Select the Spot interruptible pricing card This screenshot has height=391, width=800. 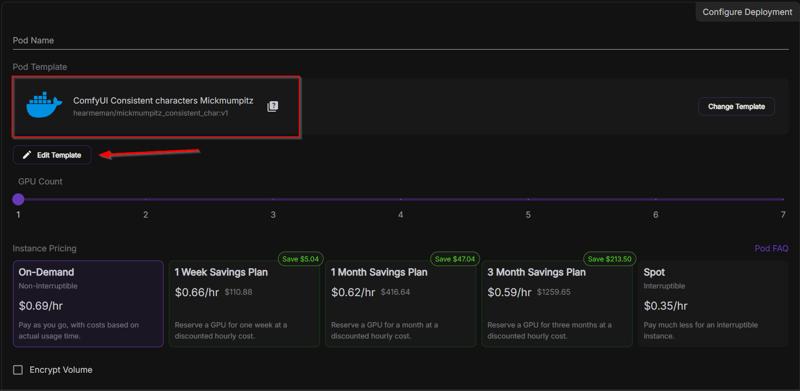713,304
